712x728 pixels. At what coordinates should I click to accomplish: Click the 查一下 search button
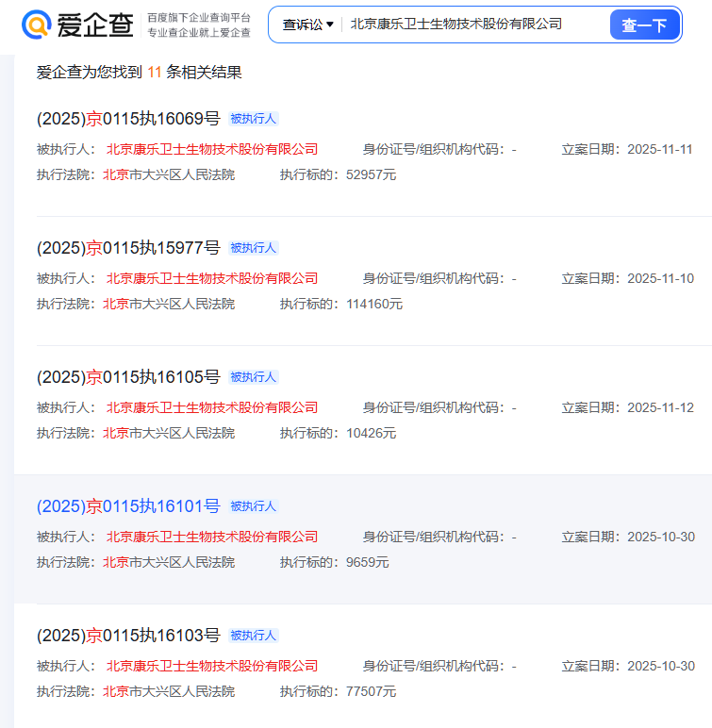pos(644,25)
